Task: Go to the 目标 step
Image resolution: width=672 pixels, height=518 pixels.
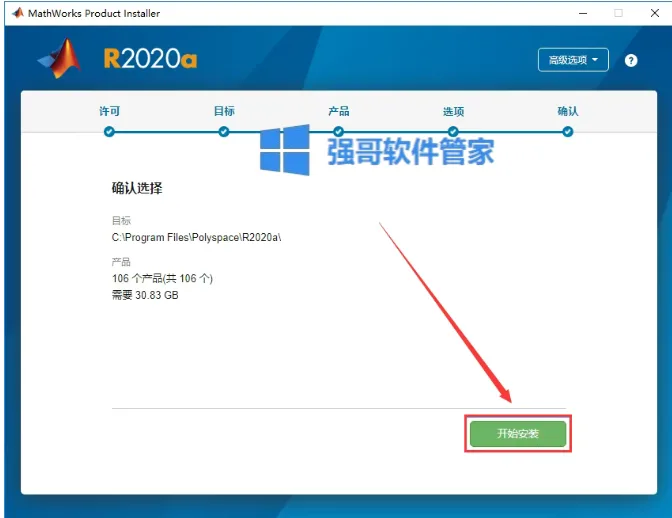Action: coord(224,111)
